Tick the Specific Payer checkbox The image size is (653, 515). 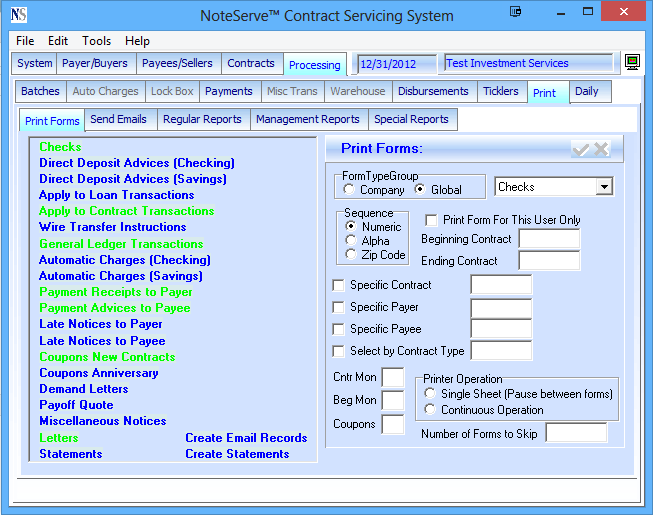(x=338, y=308)
